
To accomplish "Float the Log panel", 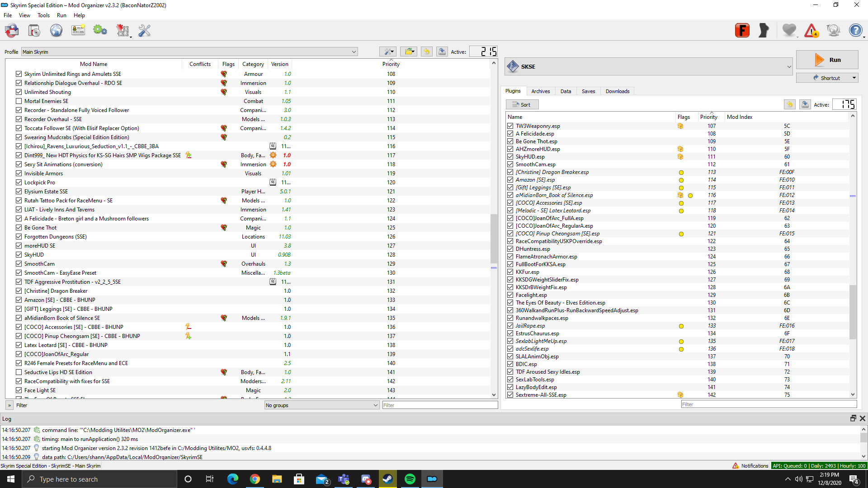I will click(x=853, y=418).
